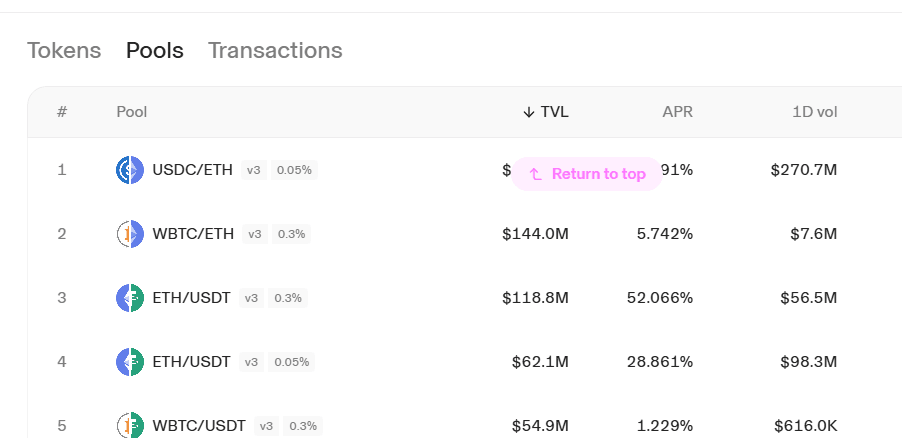Screen dimensions: 902x438
Task: Click the Return to top button
Action: point(587,174)
